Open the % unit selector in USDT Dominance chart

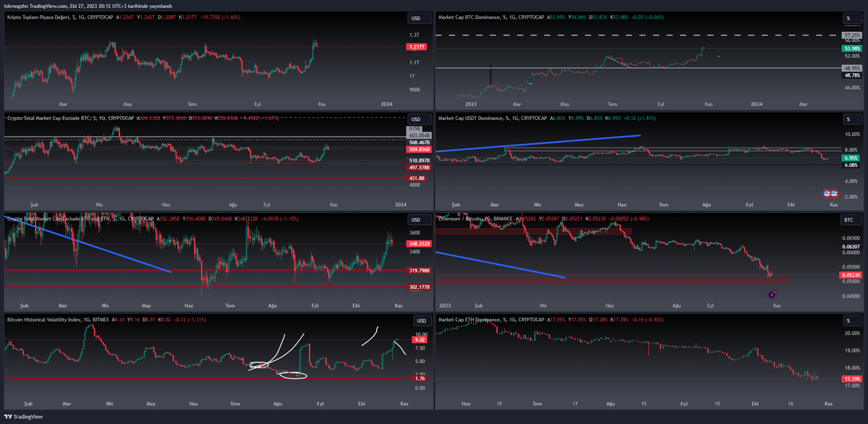tap(852, 119)
